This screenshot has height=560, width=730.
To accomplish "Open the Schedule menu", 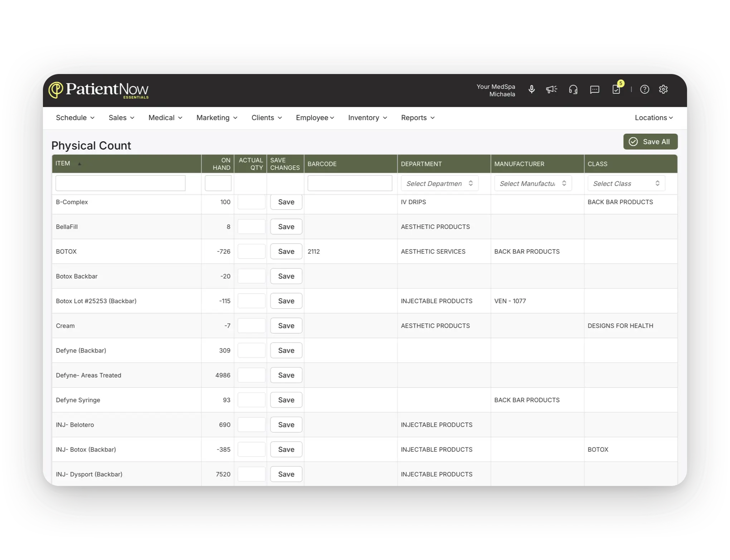I will point(75,118).
